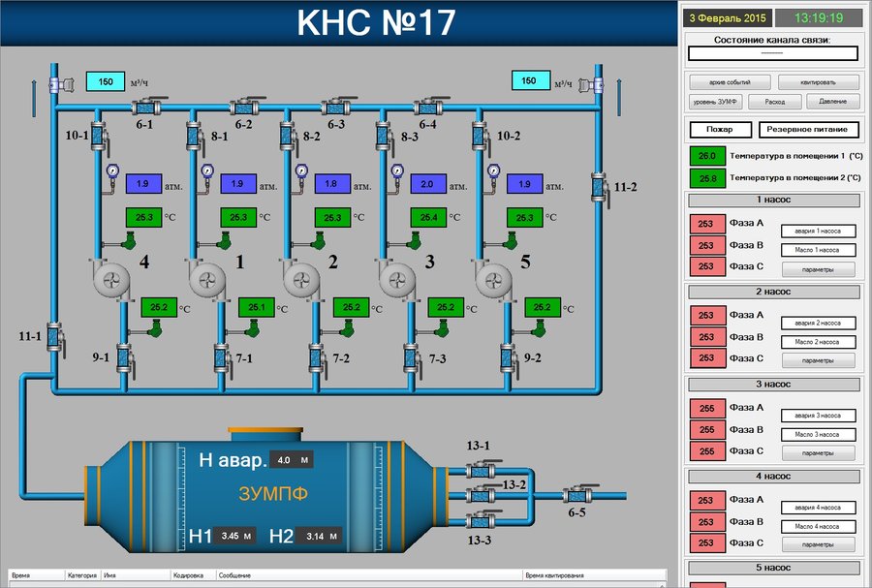Open valve 6-5 on the tank outlet pipe
This screenshot has height=588, width=872.
578,495
